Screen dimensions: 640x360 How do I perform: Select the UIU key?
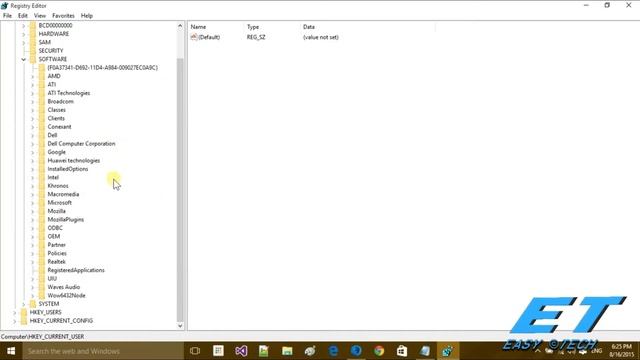point(52,279)
